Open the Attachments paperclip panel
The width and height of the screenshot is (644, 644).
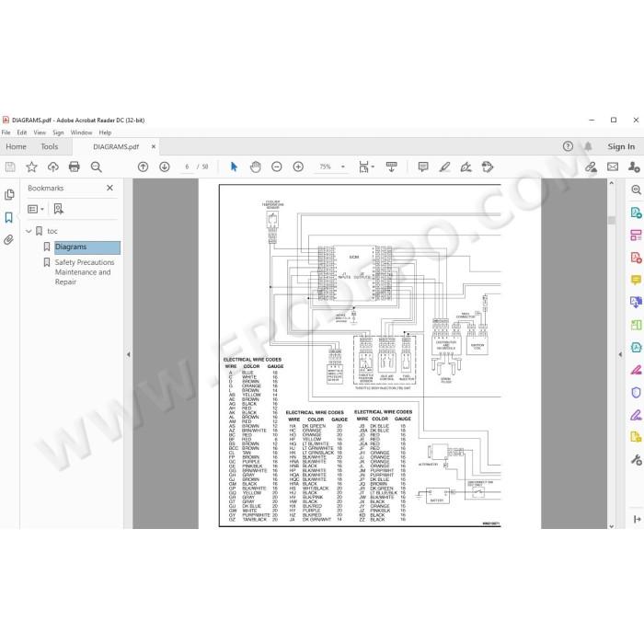(9, 240)
